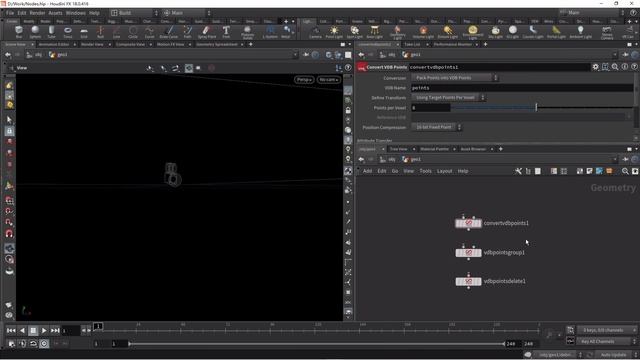
Task: Open the viewport Persp camera dropdown
Action: pyautogui.click(x=304, y=80)
